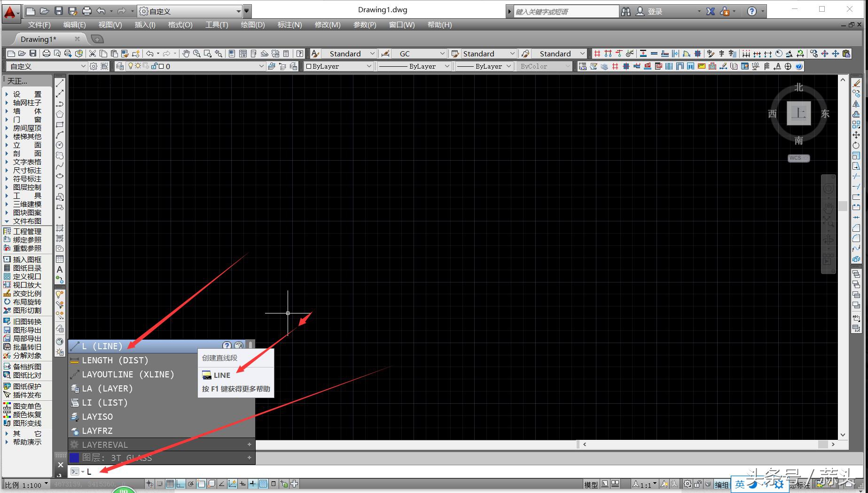Image resolution: width=868 pixels, height=493 pixels.
Task: Open the ByLayer lineweight dropdown
Action: [484, 66]
